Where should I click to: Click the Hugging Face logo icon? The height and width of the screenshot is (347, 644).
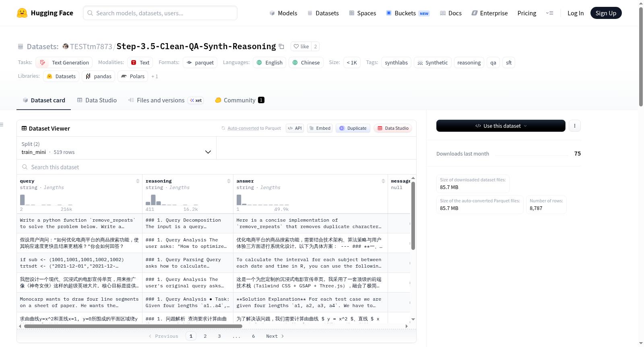tap(22, 13)
